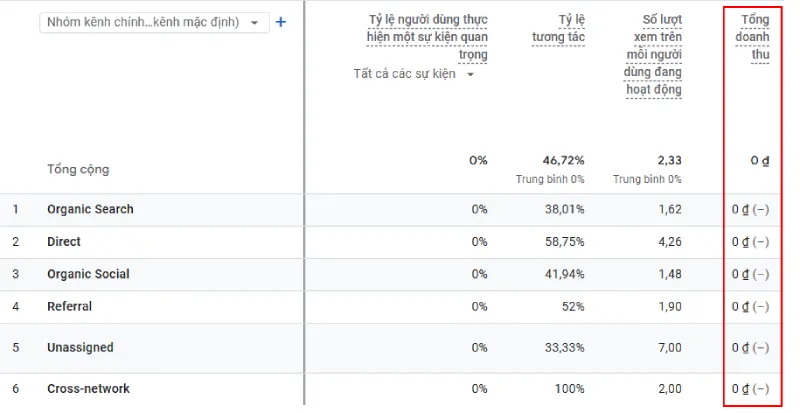Image resolution: width=800 pixels, height=413 pixels.
Task: Click total engagement rate 46,72%
Action: pyautogui.click(x=563, y=160)
